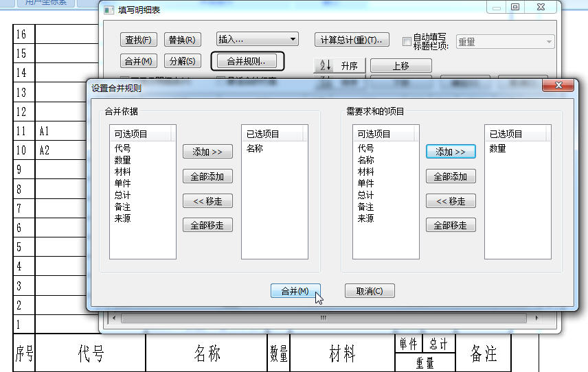This screenshot has height=372, width=588.
Task: Click 全部移走 in 合并依据 group
Action: pyautogui.click(x=207, y=225)
